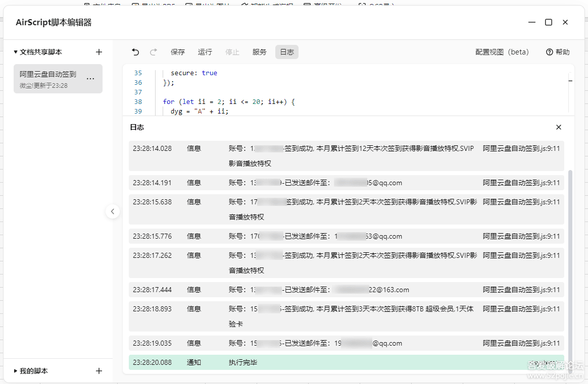Open 配置视图 (beta)
588x384 pixels.
click(x=502, y=52)
